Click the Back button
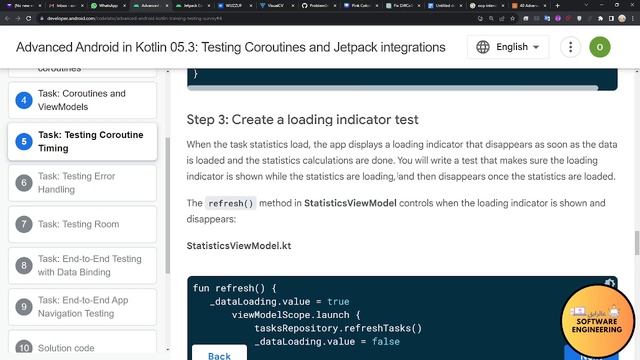Image resolution: width=640 pixels, height=360 pixels. 220,353
